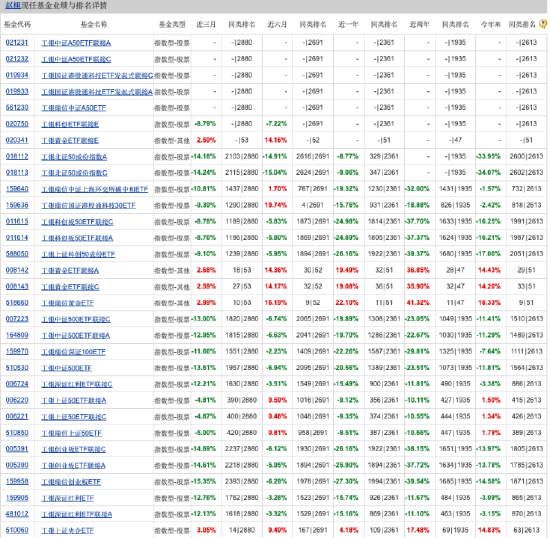
Task: Open 工银瑞信中证A50ETF fund name link
Action: pyautogui.click(x=74, y=108)
